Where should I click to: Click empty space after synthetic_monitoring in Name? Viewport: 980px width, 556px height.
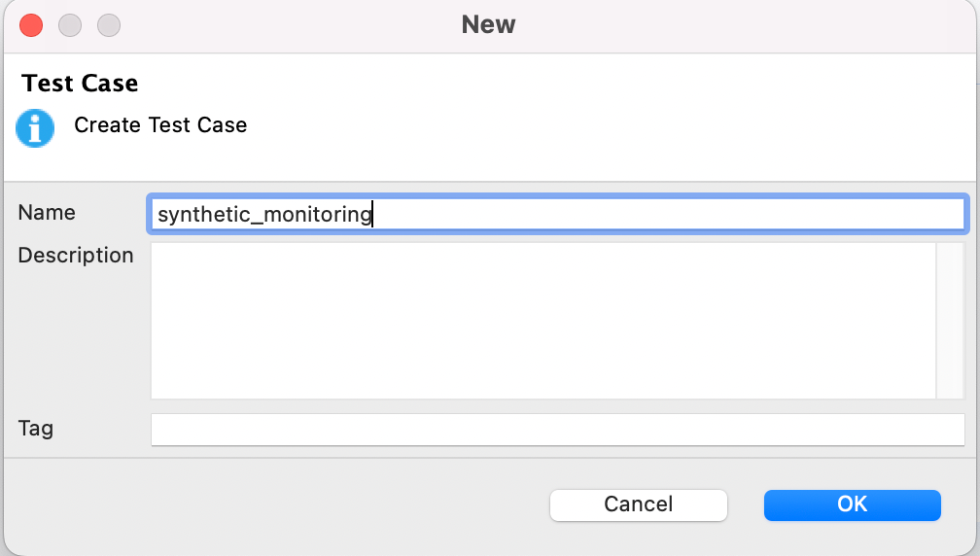(x=669, y=214)
